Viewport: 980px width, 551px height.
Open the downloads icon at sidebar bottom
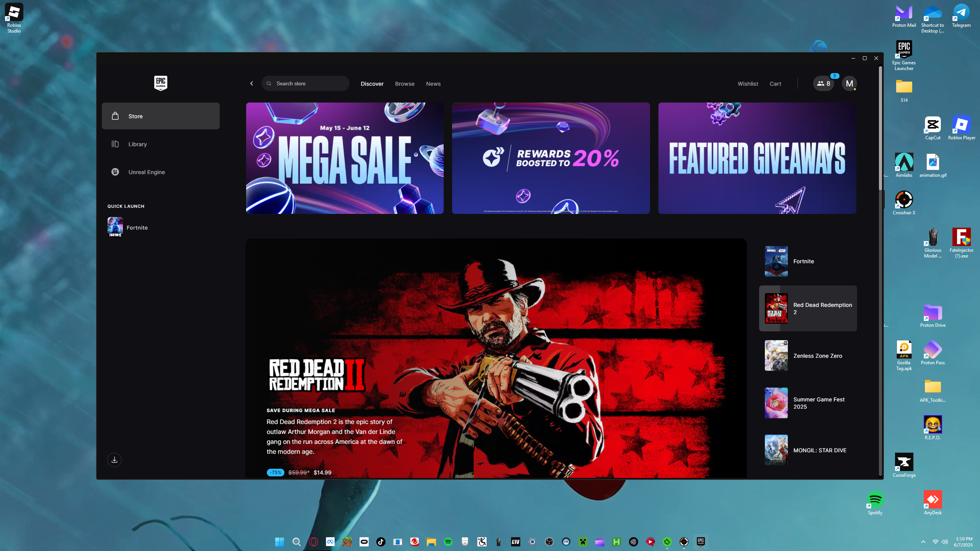[114, 460]
